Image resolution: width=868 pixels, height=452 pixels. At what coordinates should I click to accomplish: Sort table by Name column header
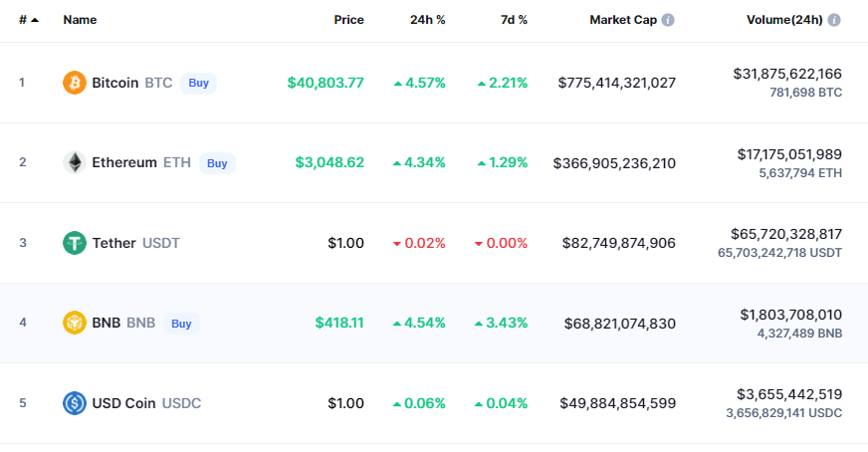(x=80, y=20)
